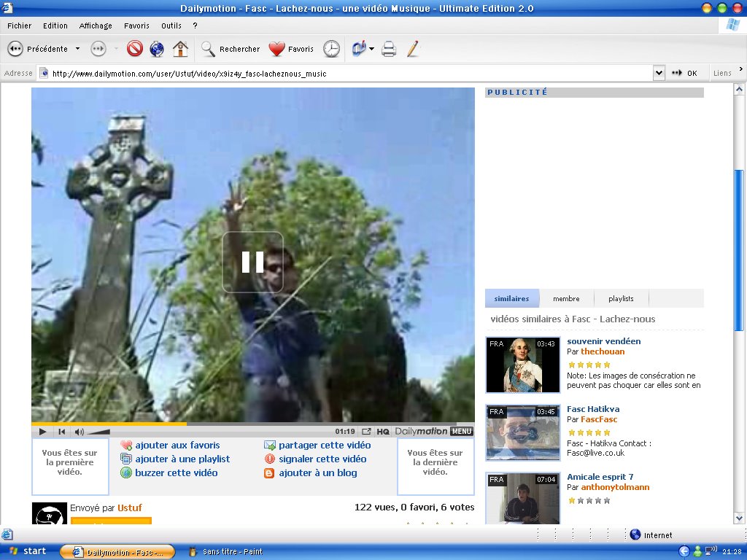This screenshot has height=560, width=747.
Task: Click the Dailymotion logo in player
Action: click(421, 432)
